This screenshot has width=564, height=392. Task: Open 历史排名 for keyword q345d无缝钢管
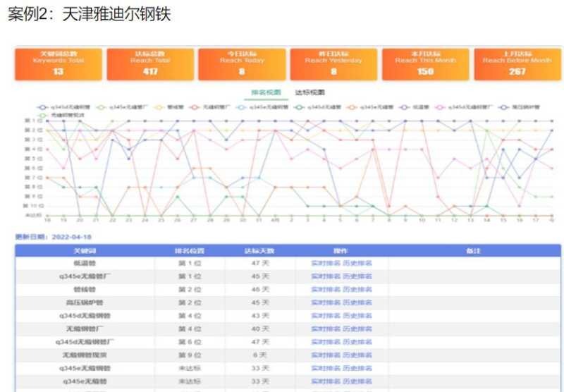(x=357, y=316)
